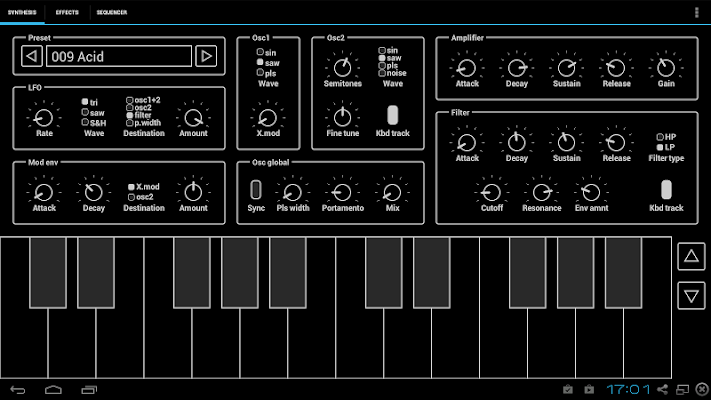Toggle the Osc global Sync switch
This screenshot has height=400, width=711.
256,190
